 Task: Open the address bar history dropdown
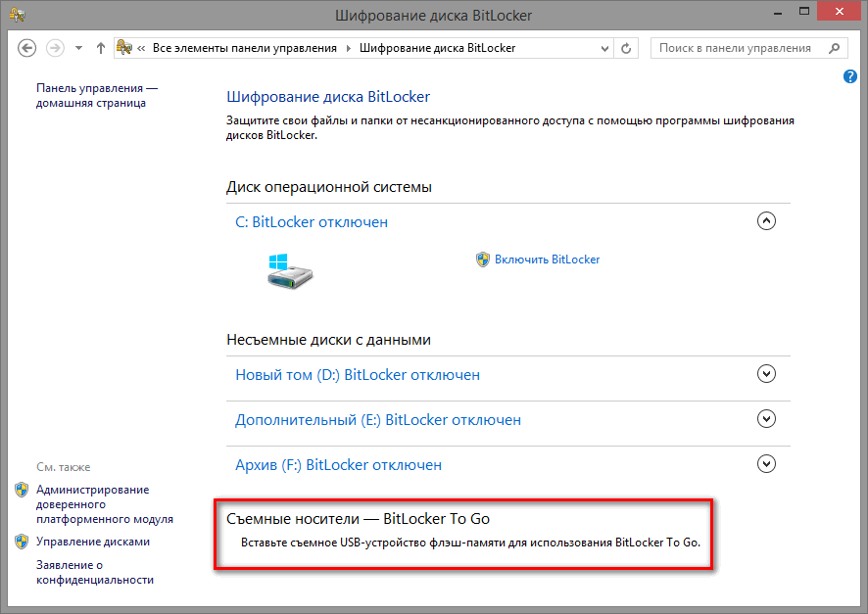[603, 48]
